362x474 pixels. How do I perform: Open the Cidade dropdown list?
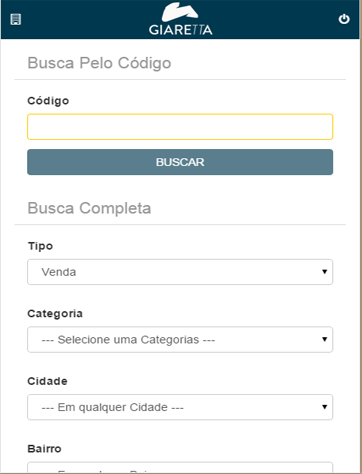point(180,407)
